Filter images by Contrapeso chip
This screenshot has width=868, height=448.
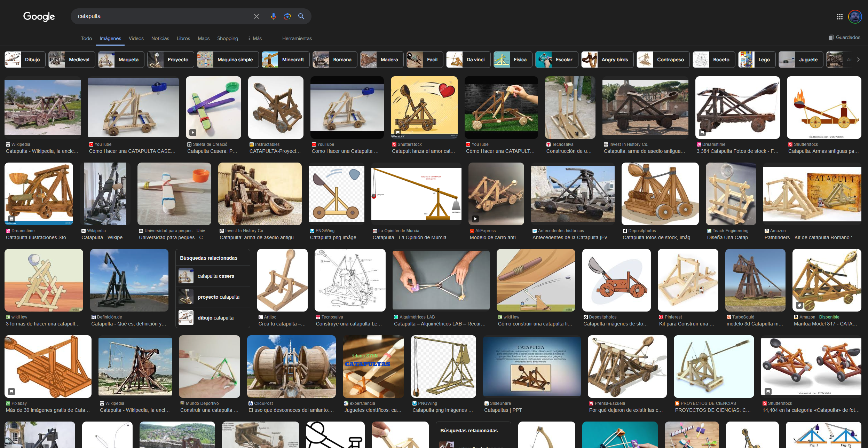(663, 60)
